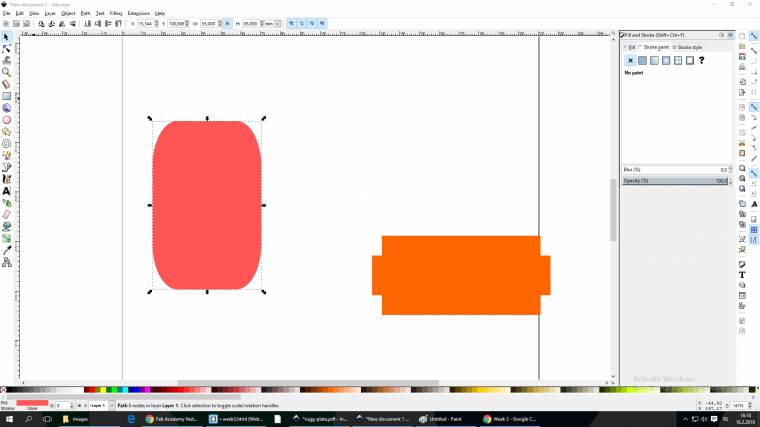Click Cut scissors icon in command bar
The width and height of the screenshot is (760, 427).
pos(742,143)
